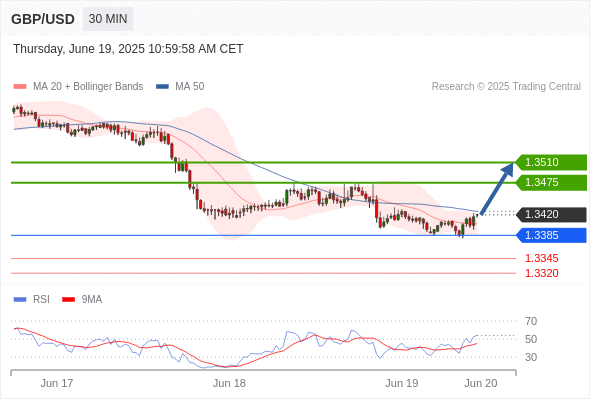The width and height of the screenshot is (590, 400).
Task: Click the blue 1.3385 pivot label
Action: pyautogui.click(x=551, y=236)
